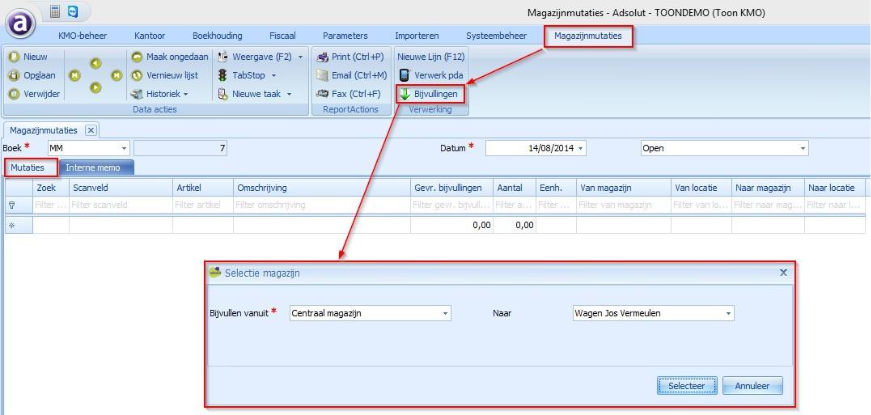This screenshot has width=871, height=415.
Task: Open the Bijvullen vanuit Centraal magazijn dropdown
Action: [x=445, y=314]
